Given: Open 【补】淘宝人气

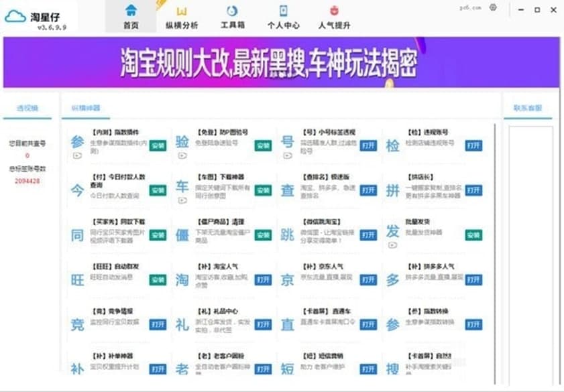Looking at the screenshot, I should pyautogui.click(x=264, y=279).
